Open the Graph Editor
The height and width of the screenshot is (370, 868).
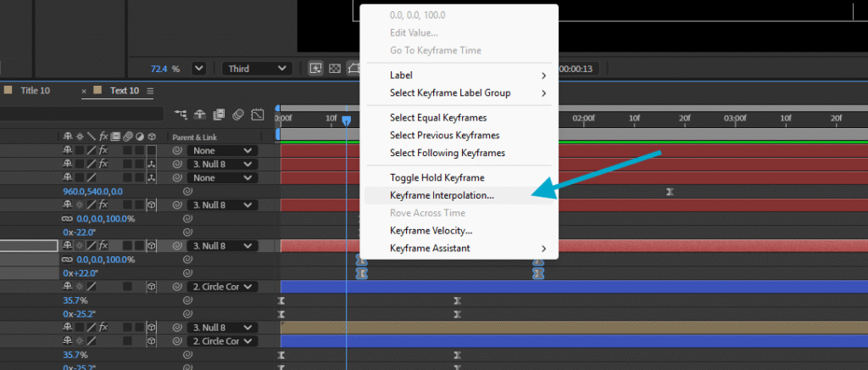tap(258, 114)
